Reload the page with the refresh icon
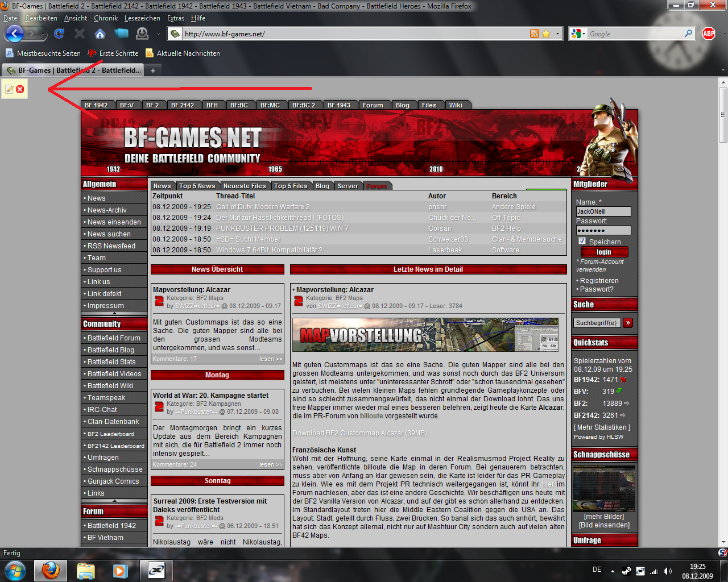 point(59,34)
